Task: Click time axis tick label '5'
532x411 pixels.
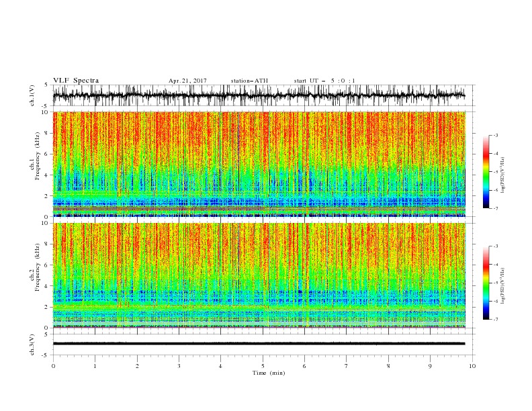Action: pyautogui.click(x=263, y=366)
